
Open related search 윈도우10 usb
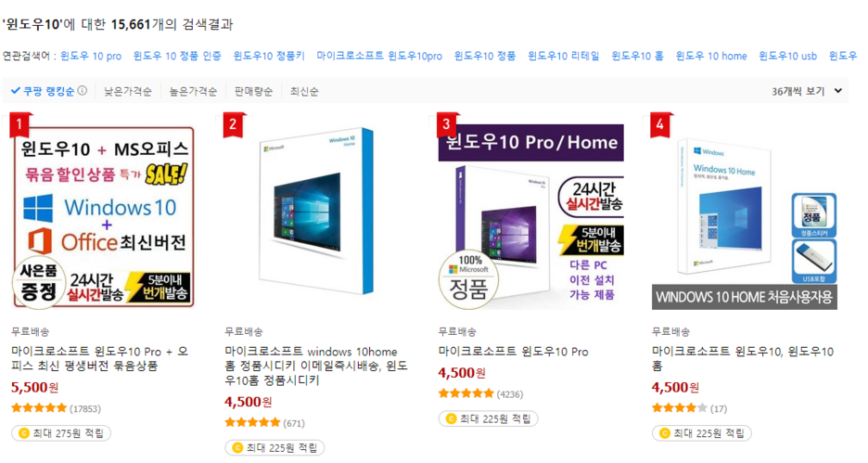coord(787,56)
